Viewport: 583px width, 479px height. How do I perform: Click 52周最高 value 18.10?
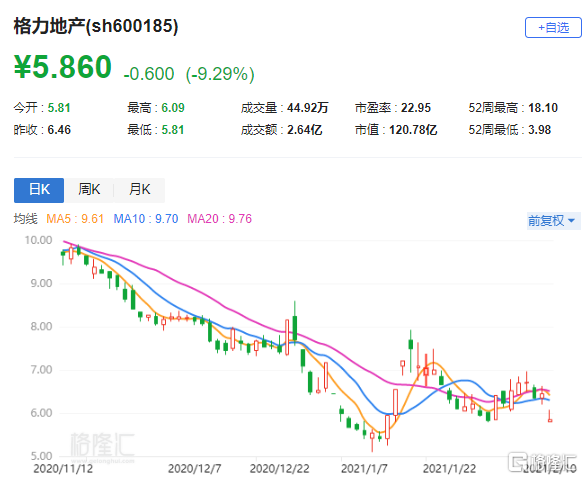(543, 108)
